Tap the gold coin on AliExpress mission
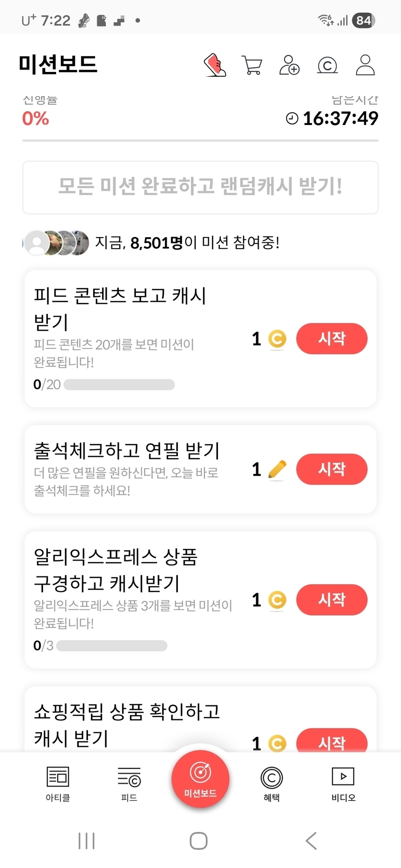Screen dimensions: 401x868 coord(277,600)
